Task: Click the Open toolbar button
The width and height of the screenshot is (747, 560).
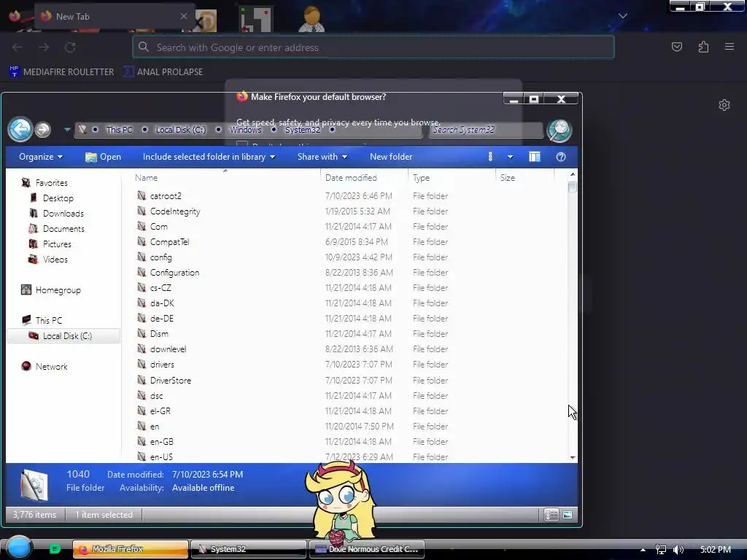Action: click(x=103, y=157)
